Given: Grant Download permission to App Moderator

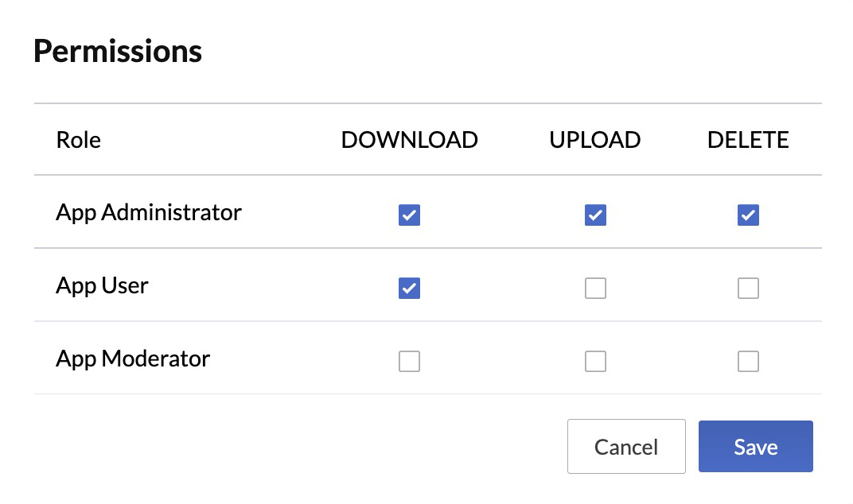Looking at the screenshot, I should point(409,361).
